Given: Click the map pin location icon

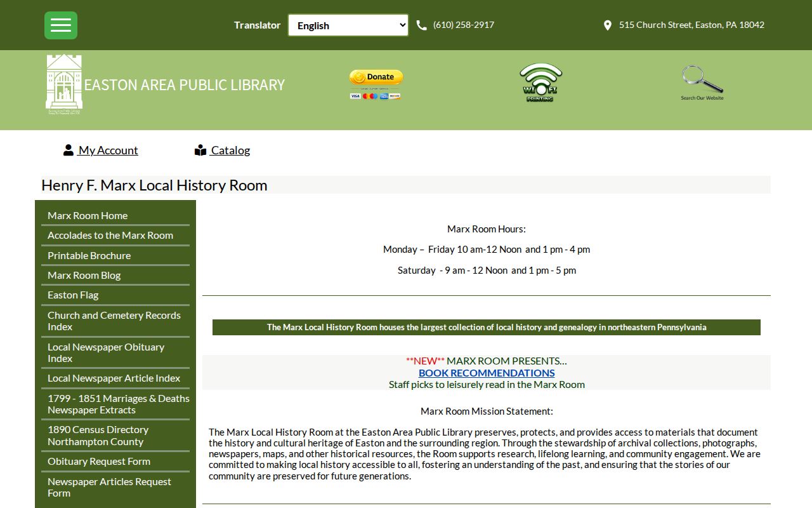Looking at the screenshot, I should (x=607, y=25).
